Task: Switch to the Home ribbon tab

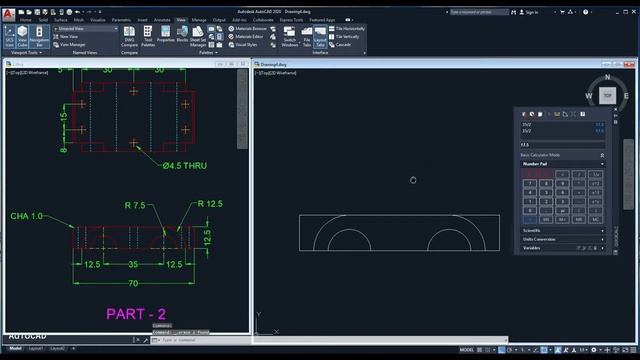Action: (x=25, y=20)
